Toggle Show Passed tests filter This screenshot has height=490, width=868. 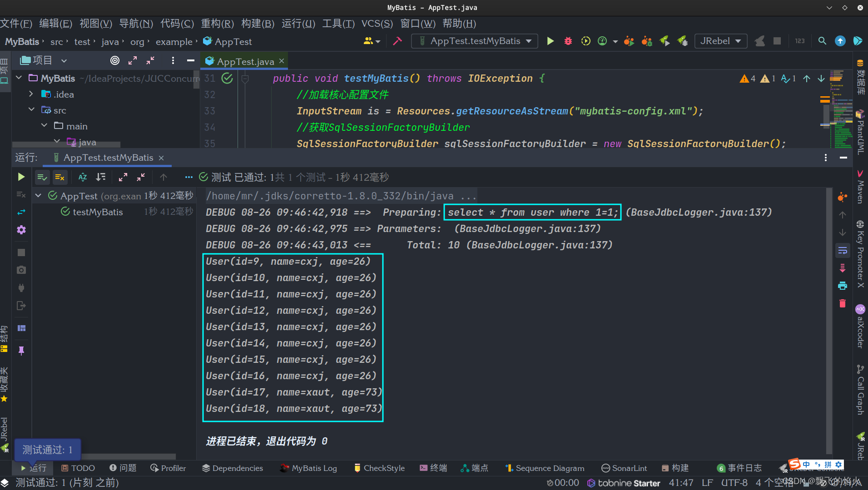(42, 177)
